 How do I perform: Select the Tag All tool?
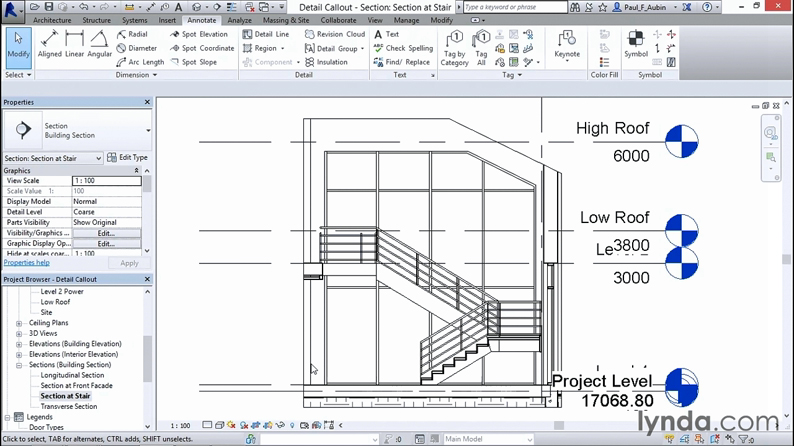click(482, 48)
